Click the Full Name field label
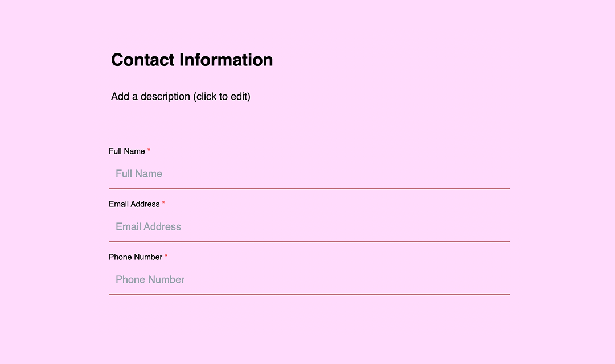 pos(127,151)
